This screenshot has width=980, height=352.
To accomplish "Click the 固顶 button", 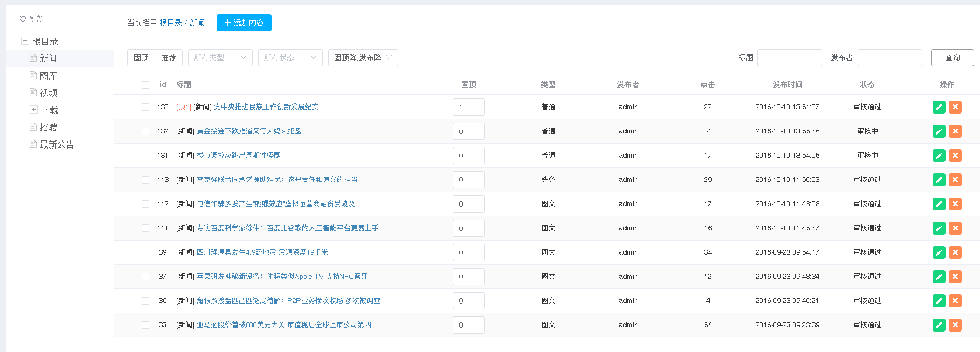I will pos(141,58).
